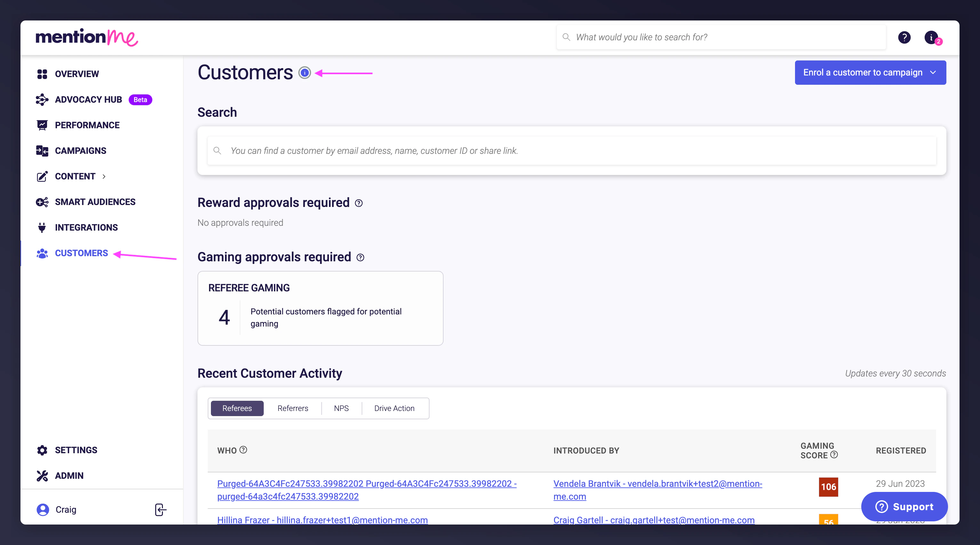This screenshot has width=980, height=545.
Task: Click the Overview grid icon in sidebar
Action: (42, 74)
